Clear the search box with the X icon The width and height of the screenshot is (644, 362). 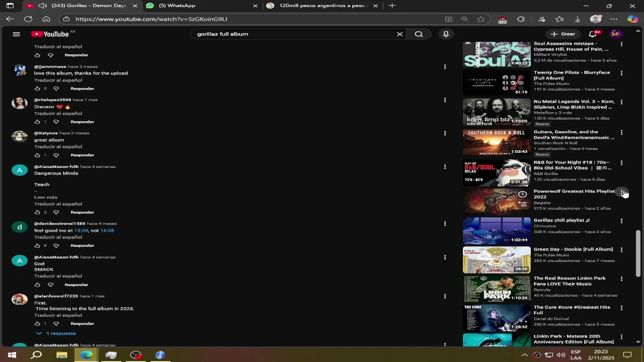(x=399, y=34)
